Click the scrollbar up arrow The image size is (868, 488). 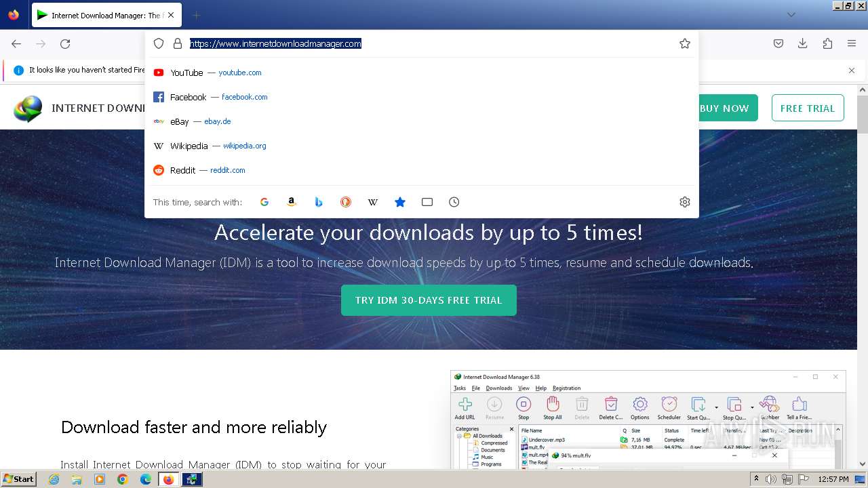tap(863, 89)
